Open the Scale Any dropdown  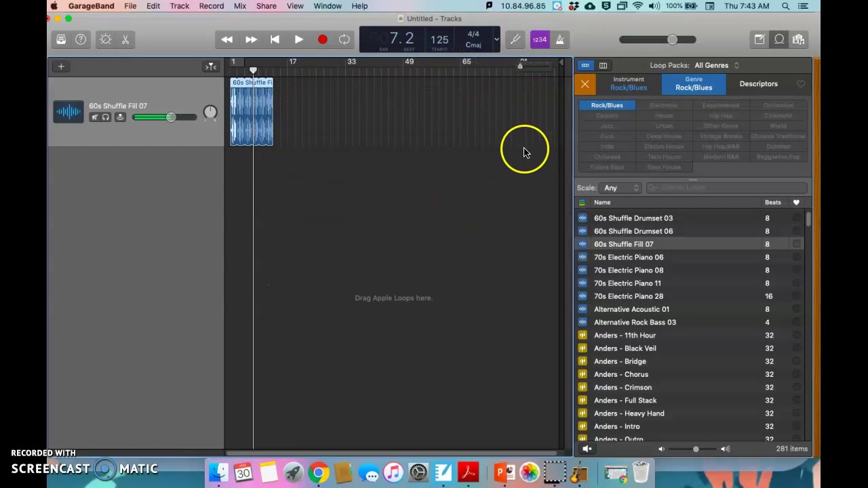(622, 188)
